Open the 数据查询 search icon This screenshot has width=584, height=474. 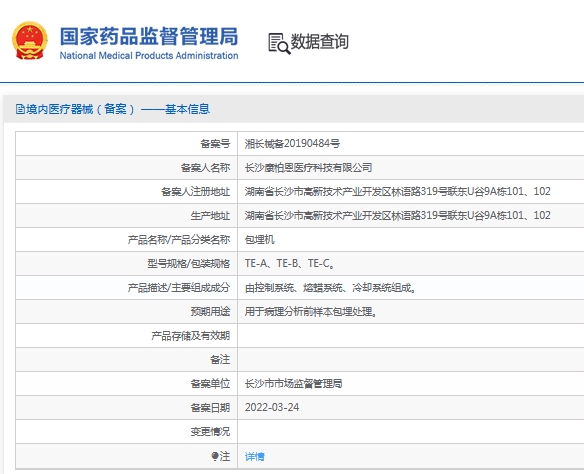click(279, 44)
